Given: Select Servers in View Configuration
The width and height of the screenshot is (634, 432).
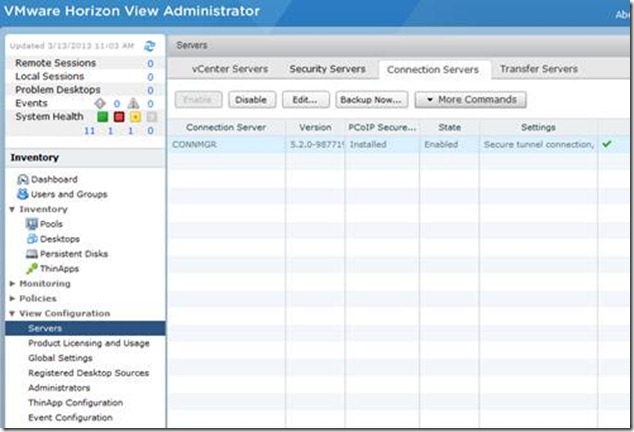Looking at the screenshot, I should (85, 328).
